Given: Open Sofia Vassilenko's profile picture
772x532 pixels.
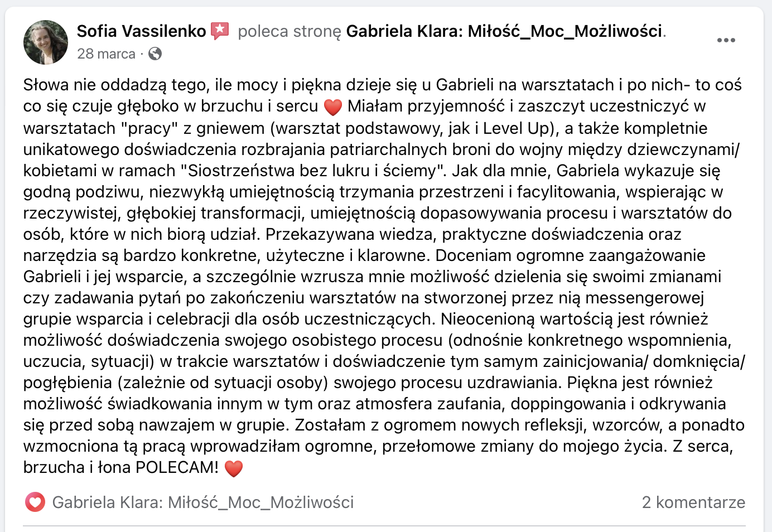Looking at the screenshot, I should tap(46, 42).
